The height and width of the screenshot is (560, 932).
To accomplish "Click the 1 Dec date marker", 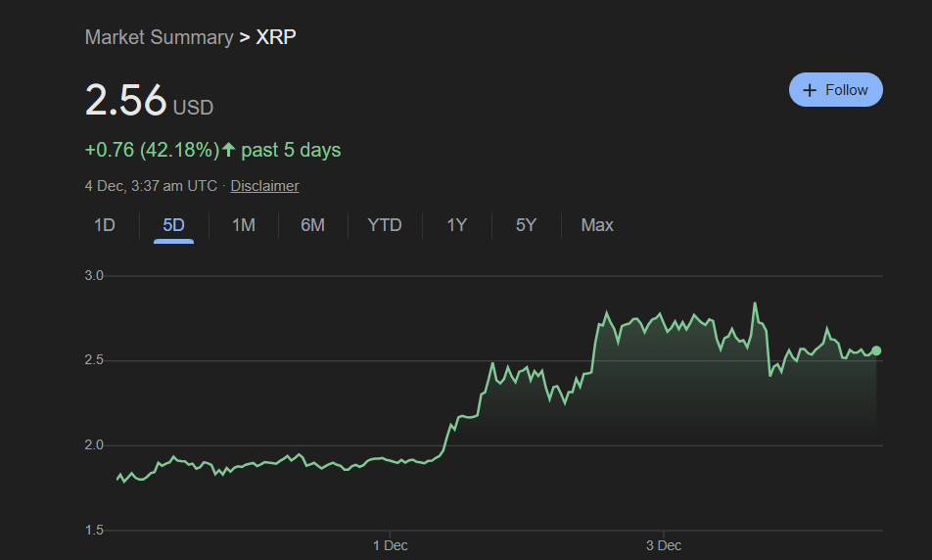I will click(390, 545).
